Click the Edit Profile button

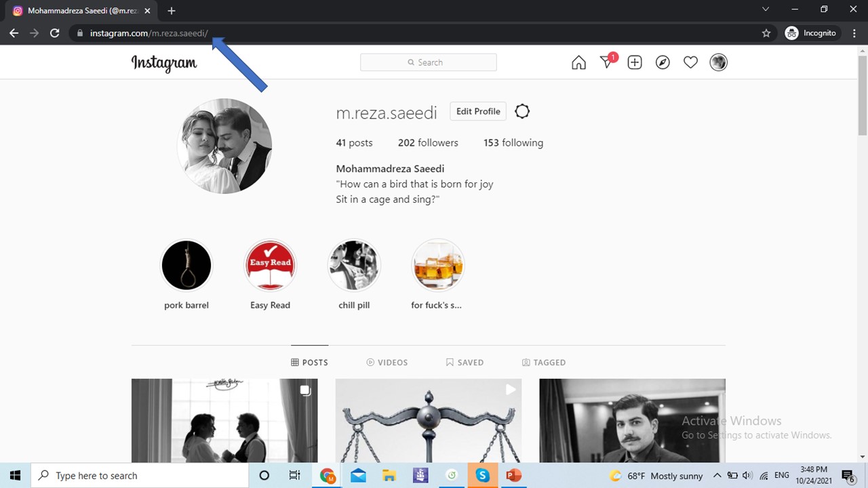pyautogui.click(x=477, y=111)
